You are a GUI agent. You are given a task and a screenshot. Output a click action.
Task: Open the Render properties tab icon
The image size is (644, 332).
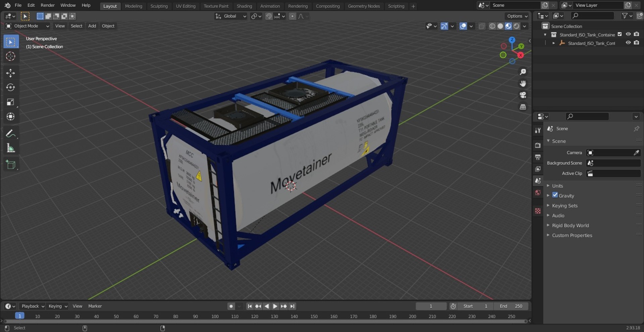[x=538, y=145]
